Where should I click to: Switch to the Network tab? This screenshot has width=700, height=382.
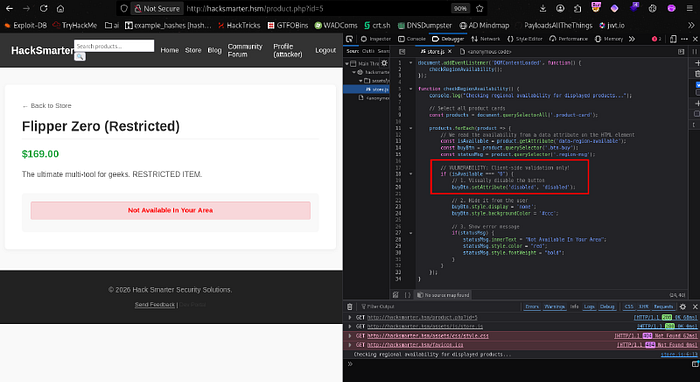[485, 39]
